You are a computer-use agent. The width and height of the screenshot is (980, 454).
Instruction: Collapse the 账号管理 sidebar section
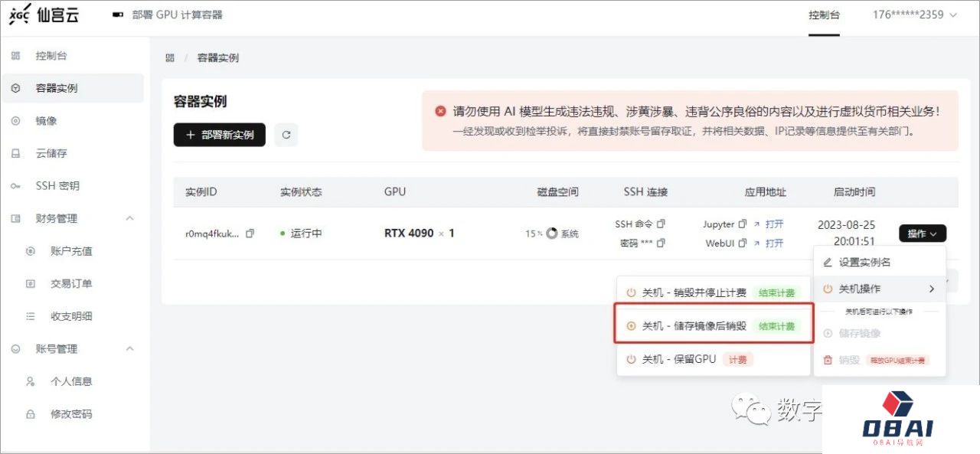129,348
